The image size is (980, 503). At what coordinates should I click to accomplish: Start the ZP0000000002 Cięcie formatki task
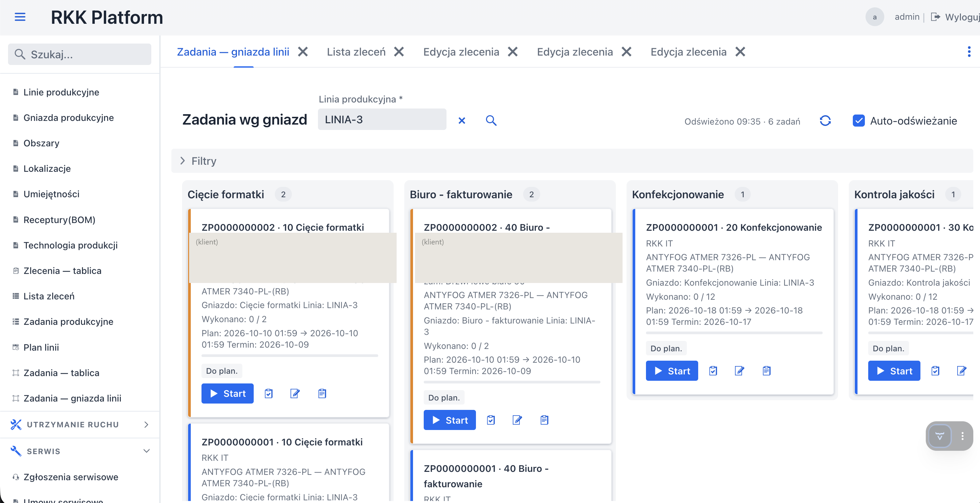pyautogui.click(x=228, y=393)
